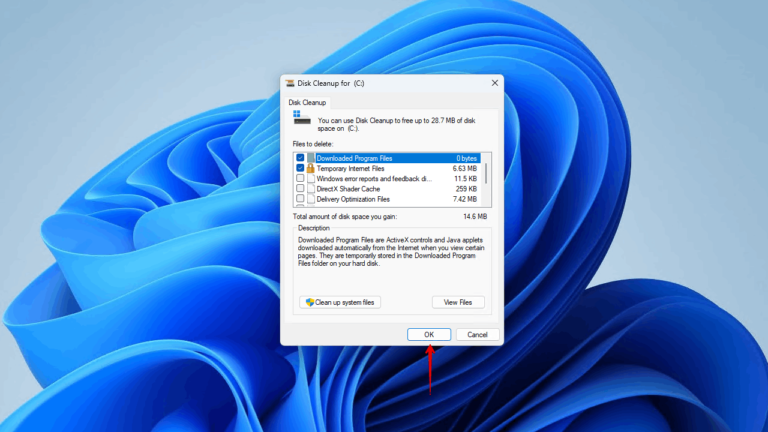768x432 pixels.
Task: Click the folder icon beside Downloaded Program Files
Action: click(x=311, y=158)
